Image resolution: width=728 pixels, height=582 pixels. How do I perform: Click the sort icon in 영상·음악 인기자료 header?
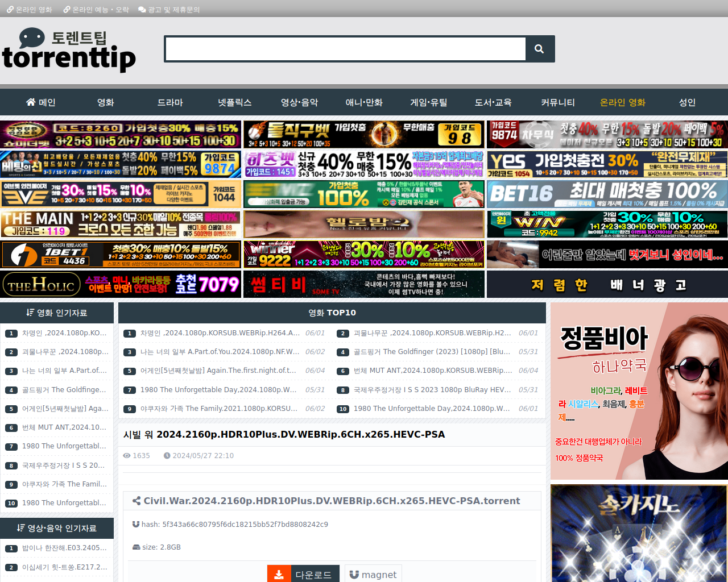[21, 528]
